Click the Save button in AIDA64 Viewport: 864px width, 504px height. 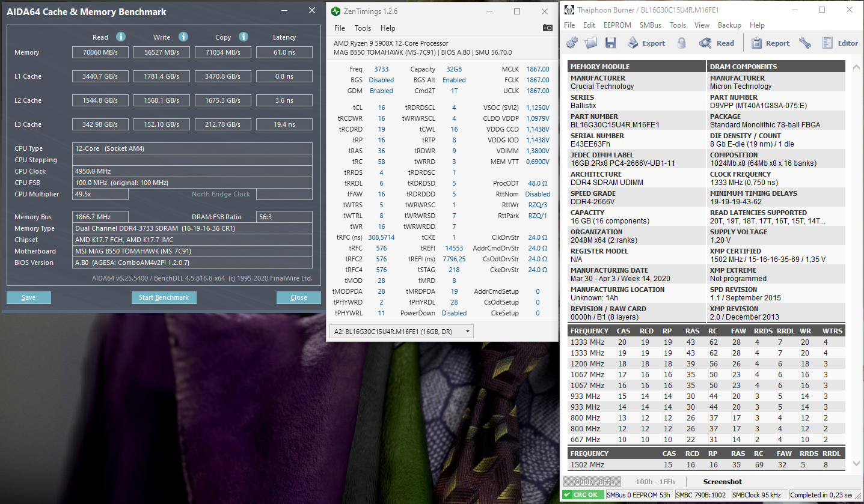[x=28, y=297]
